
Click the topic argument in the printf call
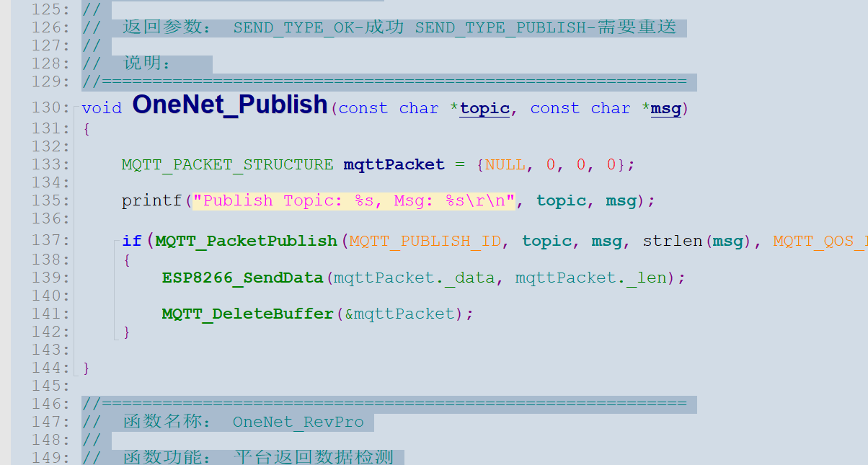point(562,200)
